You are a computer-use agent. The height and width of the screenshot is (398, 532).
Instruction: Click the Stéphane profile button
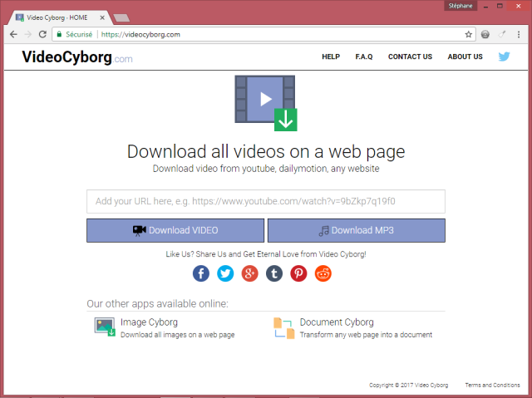pyautogui.click(x=461, y=6)
